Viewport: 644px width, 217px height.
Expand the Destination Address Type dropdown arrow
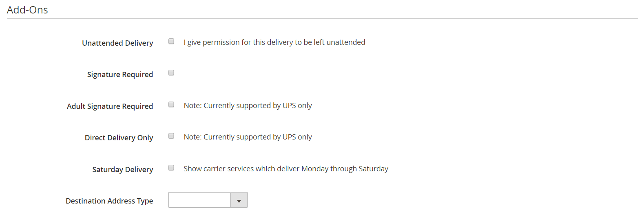click(239, 200)
